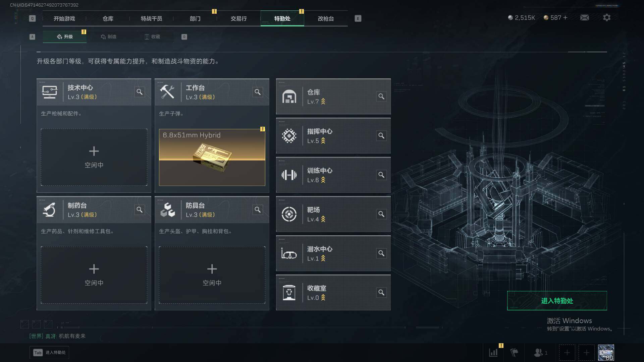This screenshot has height=362, width=644.
Task: Select the 训练中心 Lv.6 upgrade row
Action: 333,175
